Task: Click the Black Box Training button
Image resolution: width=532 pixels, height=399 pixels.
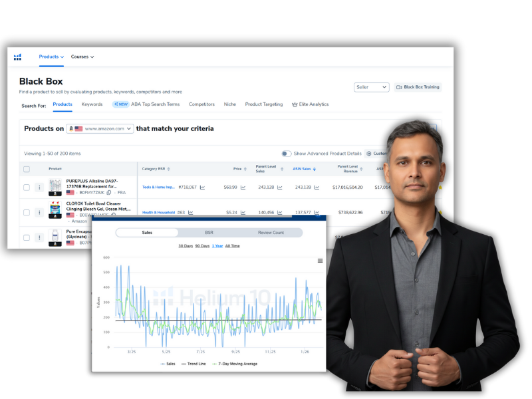Action: (x=419, y=87)
